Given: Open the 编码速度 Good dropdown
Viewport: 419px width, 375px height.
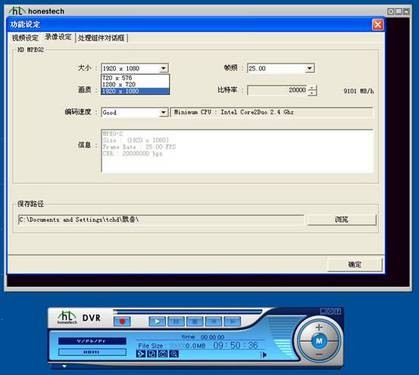Looking at the screenshot, I should tap(163, 112).
